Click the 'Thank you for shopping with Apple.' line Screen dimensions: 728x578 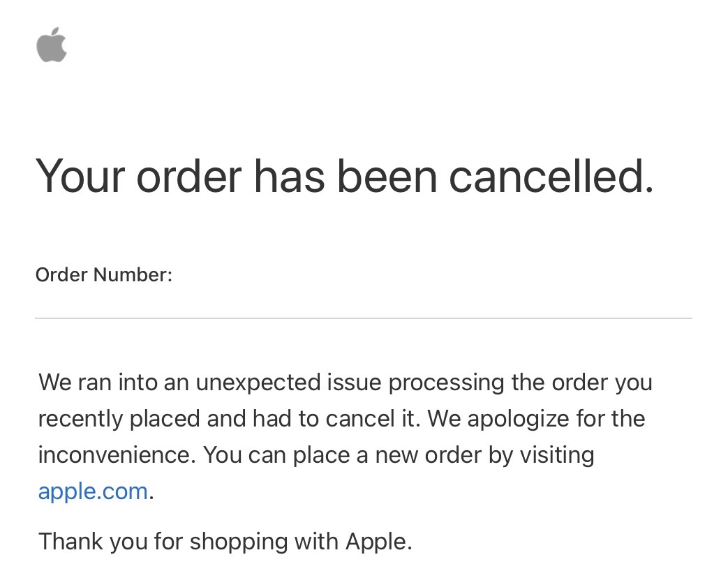(x=225, y=541)
